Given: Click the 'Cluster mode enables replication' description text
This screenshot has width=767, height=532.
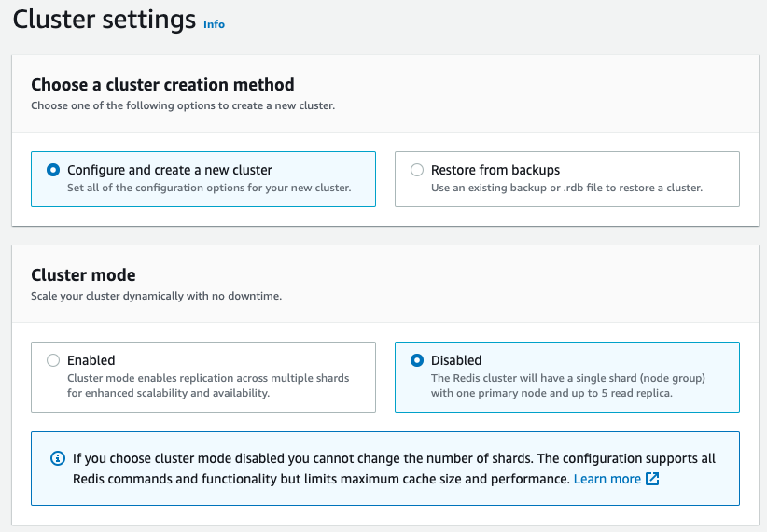Looking at the screenshot, I should [x=208, y=385].
